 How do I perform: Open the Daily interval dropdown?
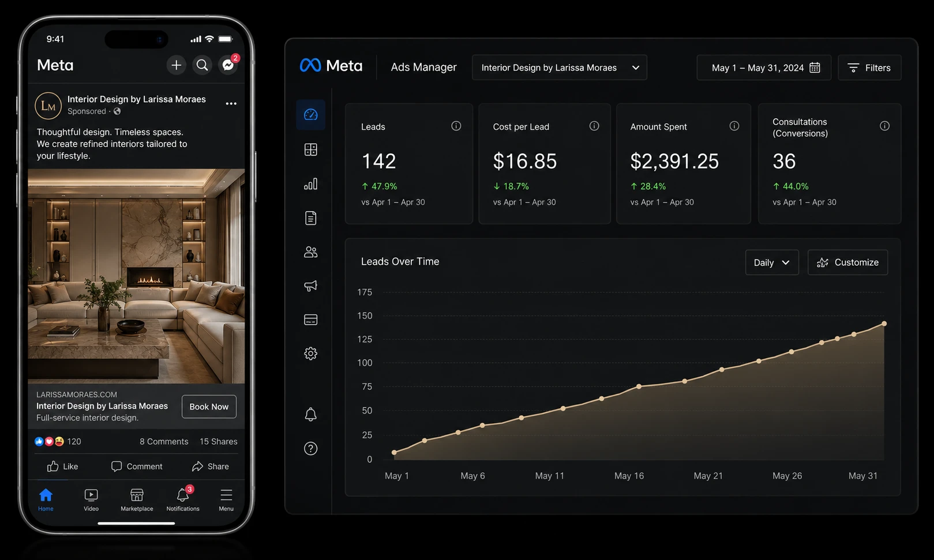772,262
